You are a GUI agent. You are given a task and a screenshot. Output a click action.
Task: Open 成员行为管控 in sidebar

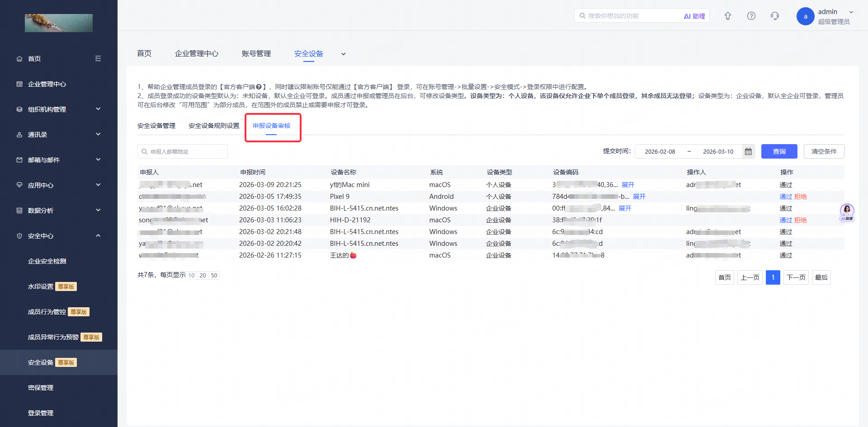click(x=47, y=312)
